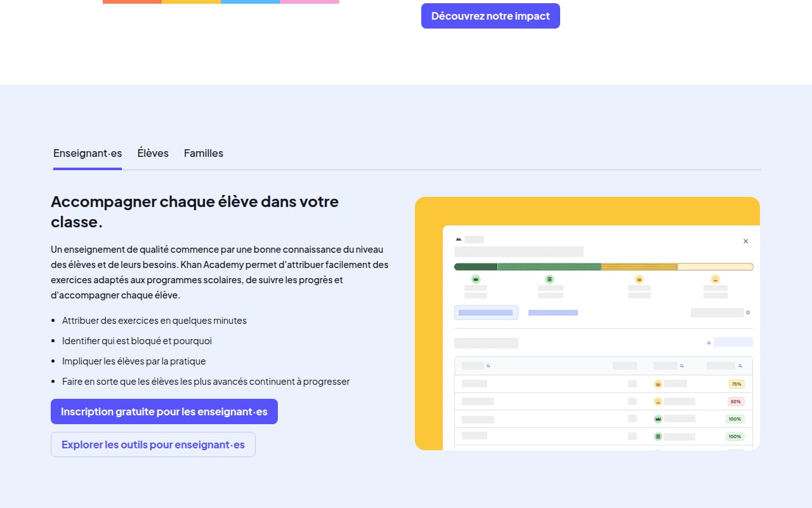Viewport: 812px width, 508px height.
Task: Click the teacher dashboard illustration
Action: click(x=587, y=323)
